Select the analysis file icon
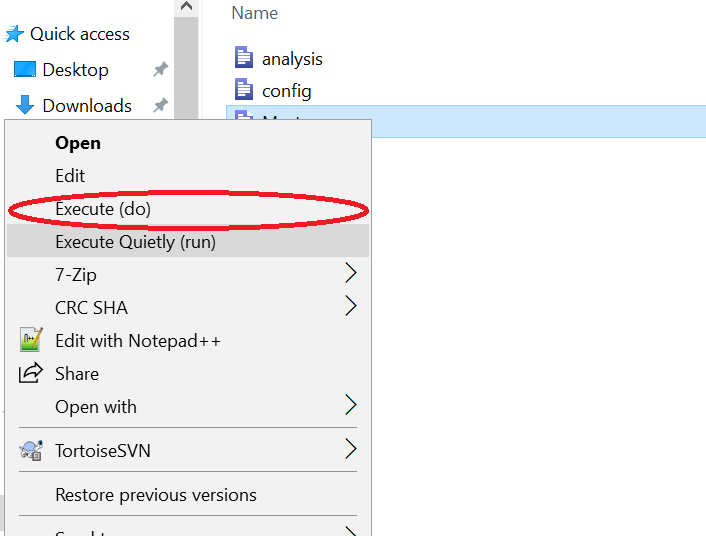706x536 pixels. point(245,58)
